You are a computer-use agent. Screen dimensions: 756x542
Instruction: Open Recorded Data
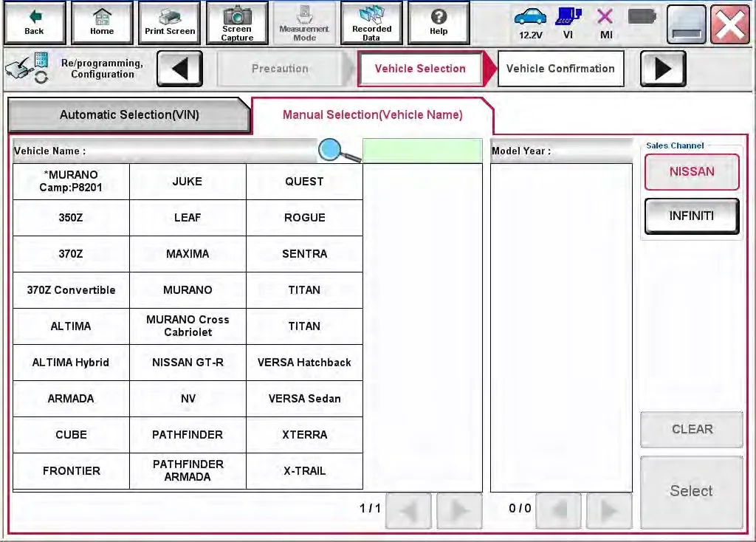pos(371,23)
